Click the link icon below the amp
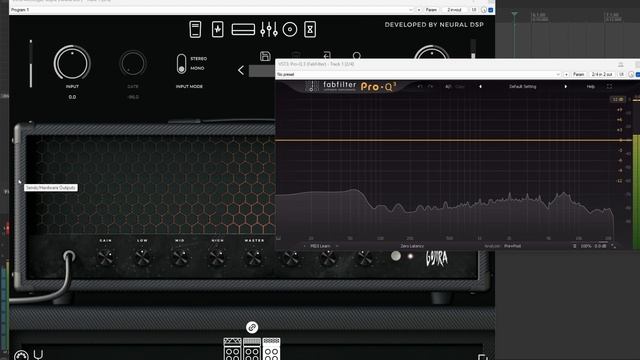This screenshot has height=360, width=640. pyautogui.click(x=252, y=327)
